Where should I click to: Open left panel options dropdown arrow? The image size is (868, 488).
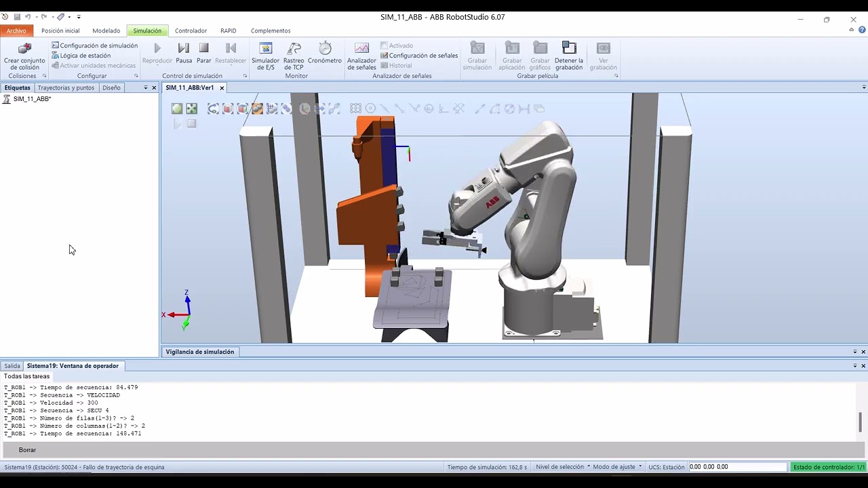(145, 87)
